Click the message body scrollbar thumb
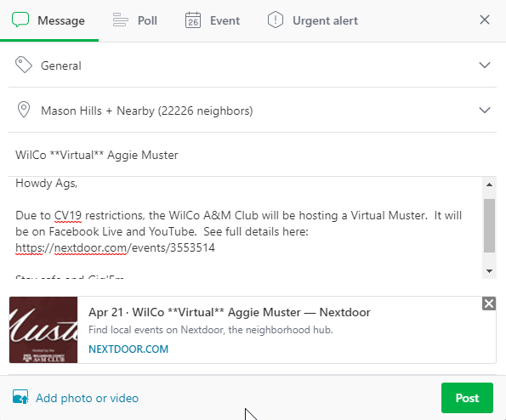 pyautogui.click(x=489, y=225)
